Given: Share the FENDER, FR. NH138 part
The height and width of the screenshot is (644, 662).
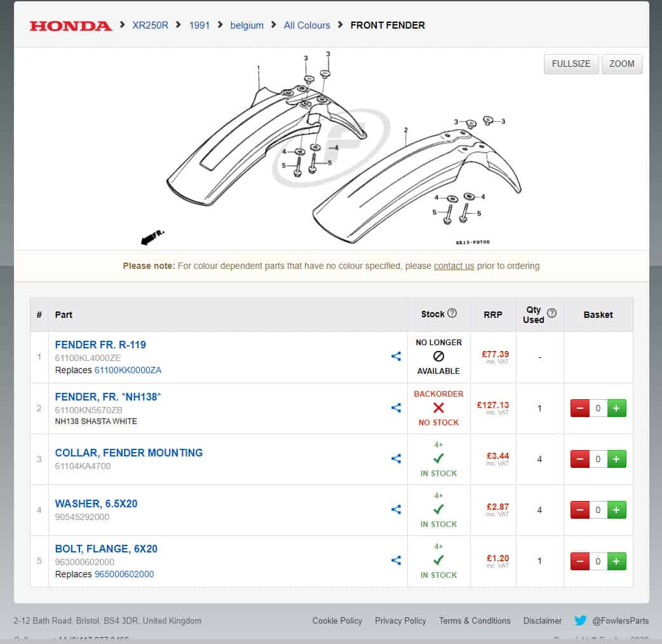Looking at the screenshot, I should coord(396,408).
